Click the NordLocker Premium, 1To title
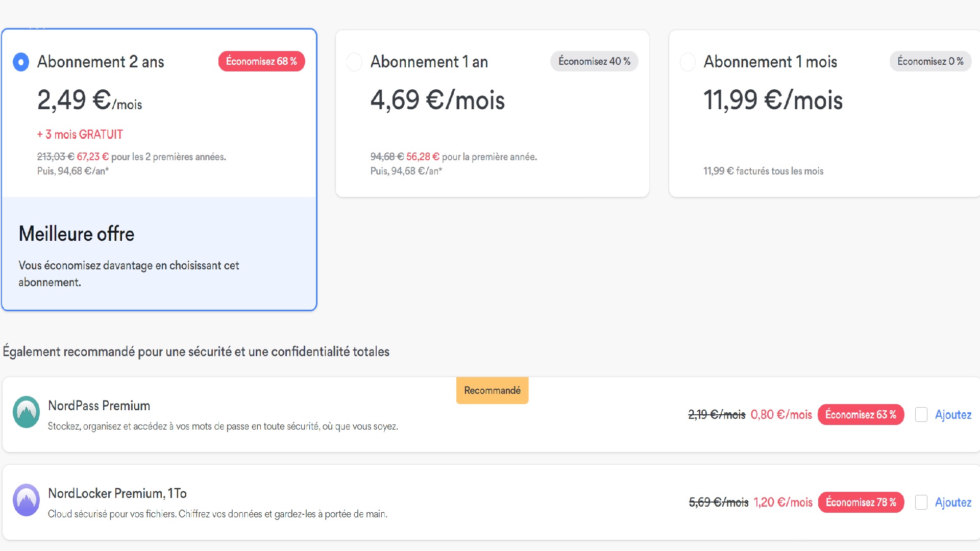This screenshot has height=551, width=980. click(x=117, y=493)
